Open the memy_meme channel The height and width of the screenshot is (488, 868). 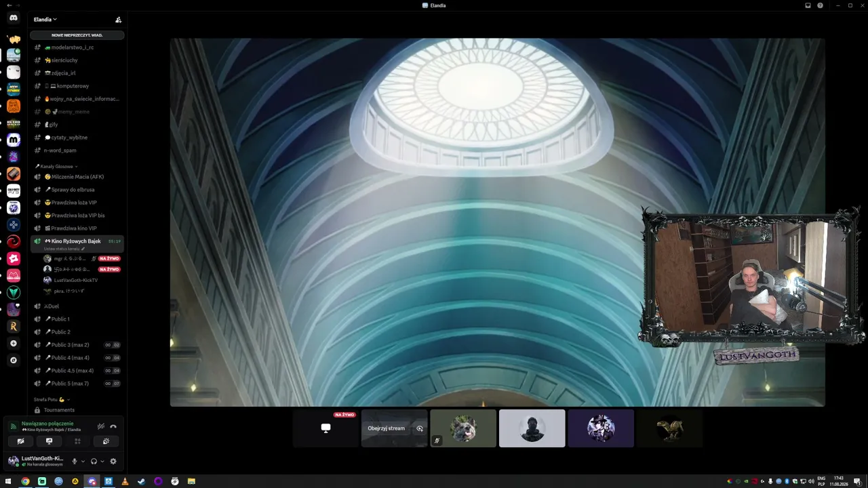coord(77,112)
